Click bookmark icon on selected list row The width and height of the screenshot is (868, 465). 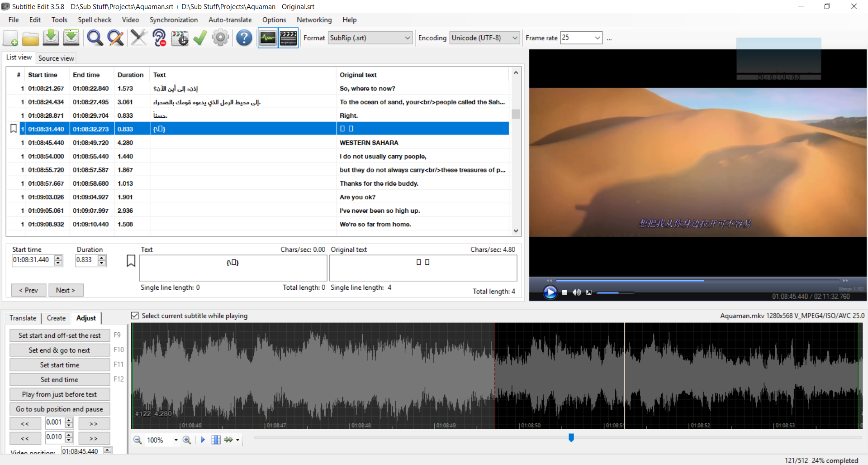click(x=14, y=129)
